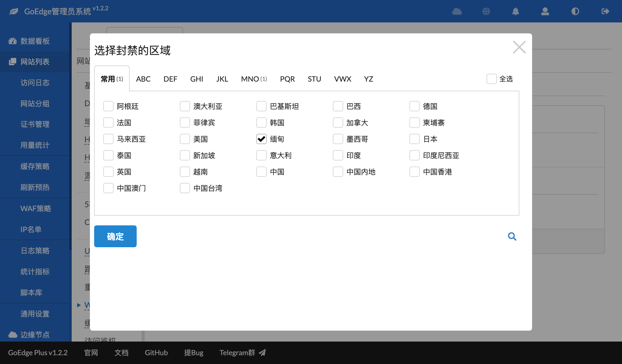Check the 澳大利亚 checkbox
622x364 pixels.
pos(185,106)
